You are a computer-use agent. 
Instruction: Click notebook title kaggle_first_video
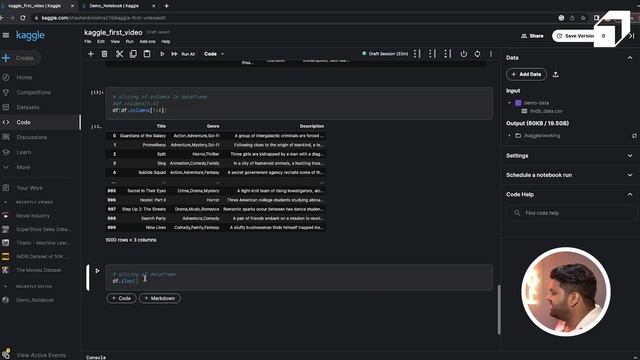coord(113,32)
